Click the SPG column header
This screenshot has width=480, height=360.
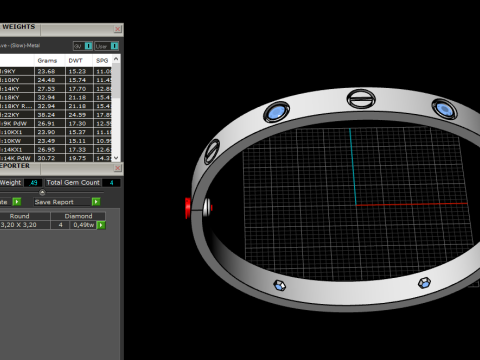102,60
